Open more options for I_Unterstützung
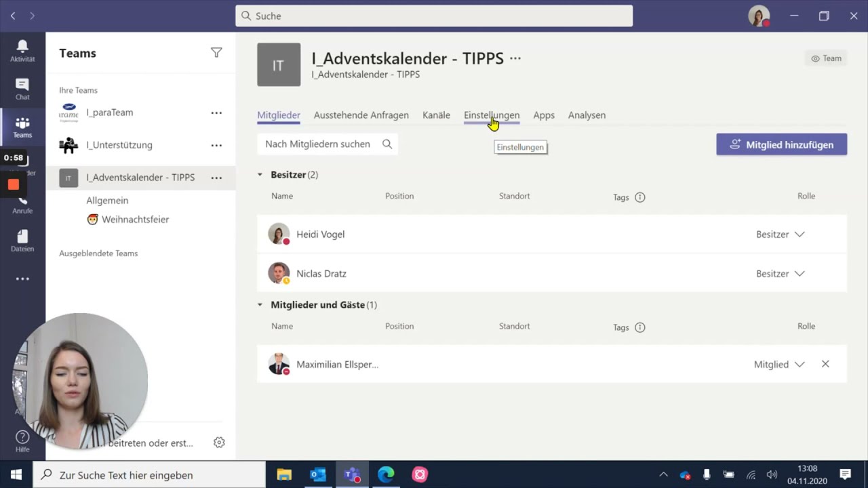The width and height of the screenshot is (868, 488). [x=216, y=145]
